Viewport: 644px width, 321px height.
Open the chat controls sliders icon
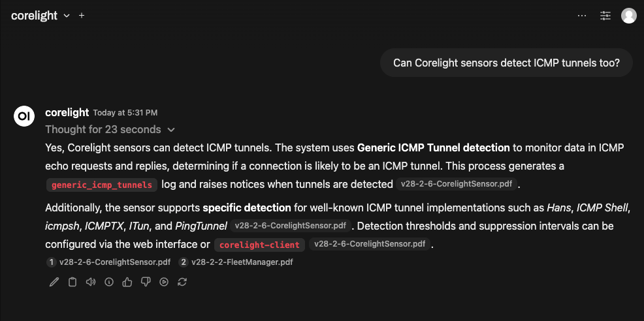coord(605,16)
